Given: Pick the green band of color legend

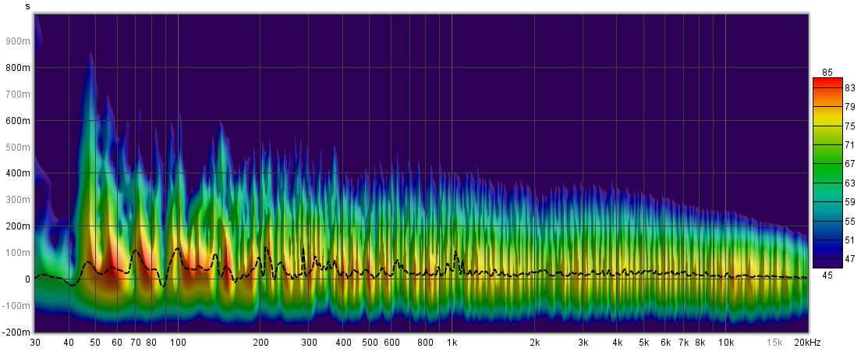Looking at the screenshot, I should (827, 164).
